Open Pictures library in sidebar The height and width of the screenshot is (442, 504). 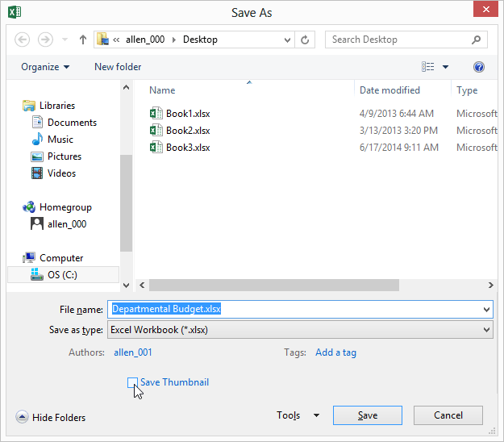65,156
